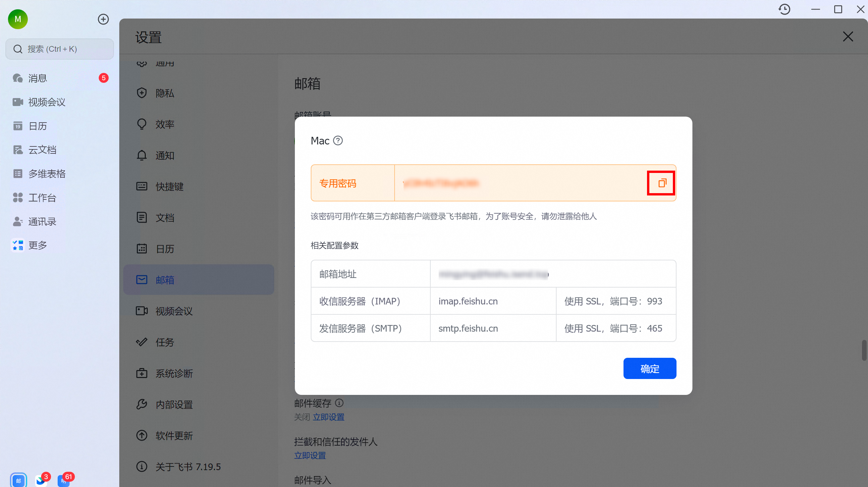
Task: Click the 确定 confirm button
Action: tap(649, 368)
